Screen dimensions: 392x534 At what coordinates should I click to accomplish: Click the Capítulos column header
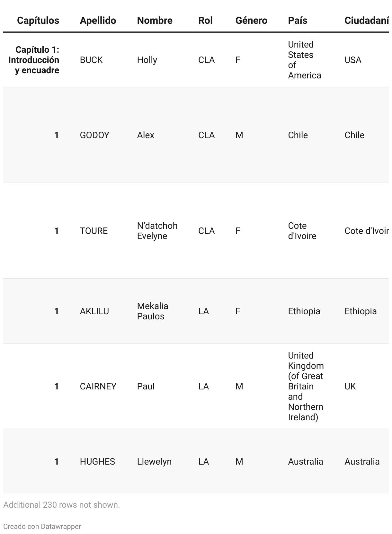38,21
